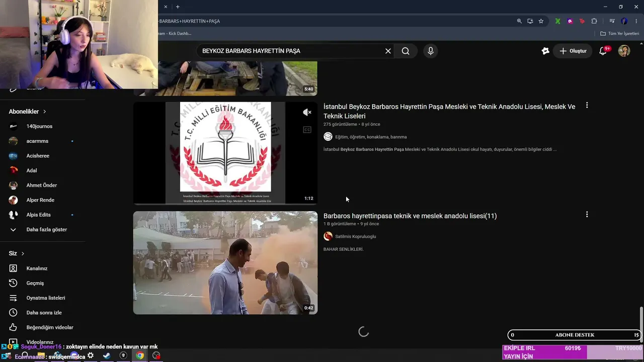Open the purple browser extension icon
The width and height of the screenshot is (644, 362).
pos(570,21)
